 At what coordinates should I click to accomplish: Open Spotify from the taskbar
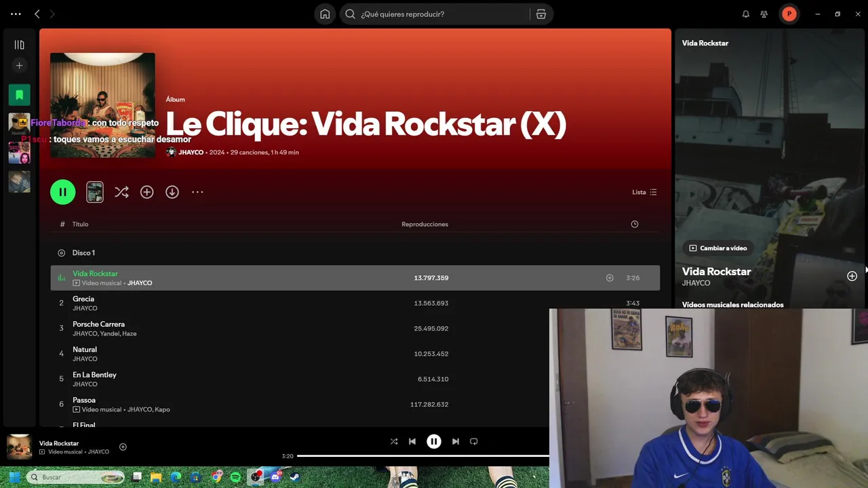pos(235,477)
